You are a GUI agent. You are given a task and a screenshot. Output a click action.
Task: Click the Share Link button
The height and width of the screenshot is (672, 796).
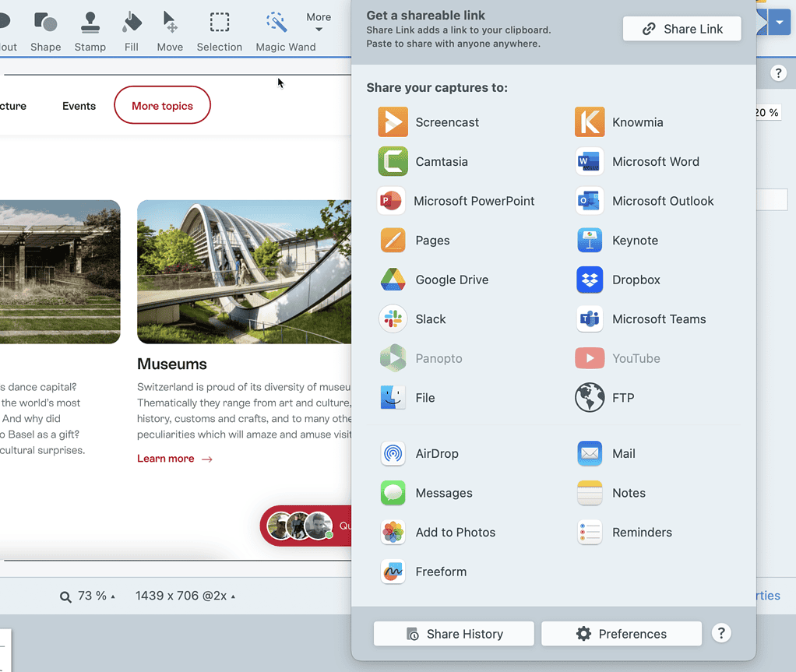coord(682,28)
